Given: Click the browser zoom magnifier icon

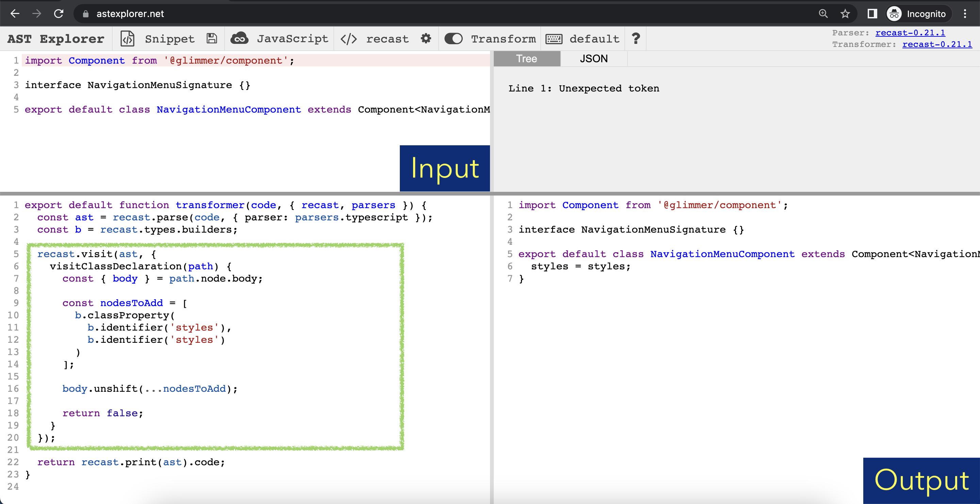Looking at the screenshot, I should coord(823,14).
